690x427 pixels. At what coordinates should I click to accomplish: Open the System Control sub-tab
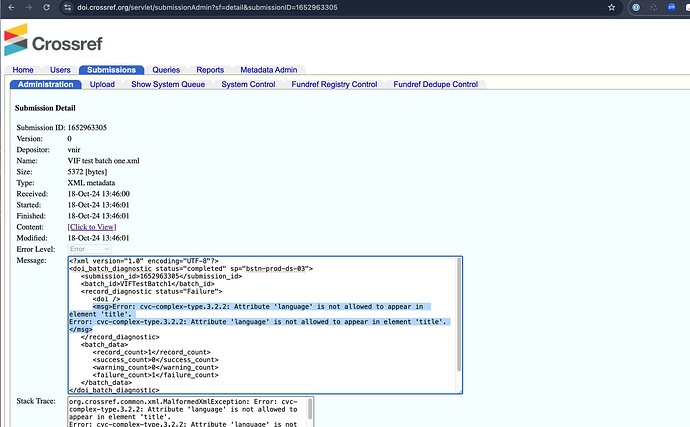click(x=248, y=85)
